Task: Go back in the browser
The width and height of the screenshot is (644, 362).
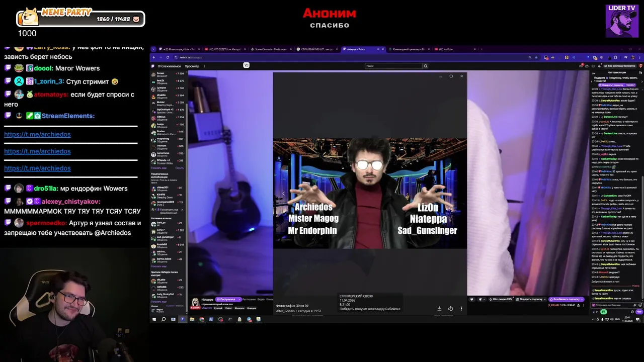Action: pos(154,57)
